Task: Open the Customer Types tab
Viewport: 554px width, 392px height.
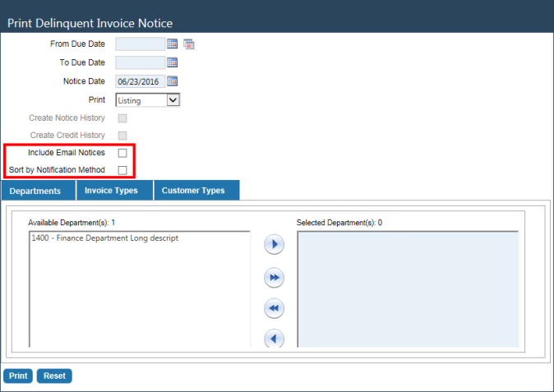Action: click(193, 191)
